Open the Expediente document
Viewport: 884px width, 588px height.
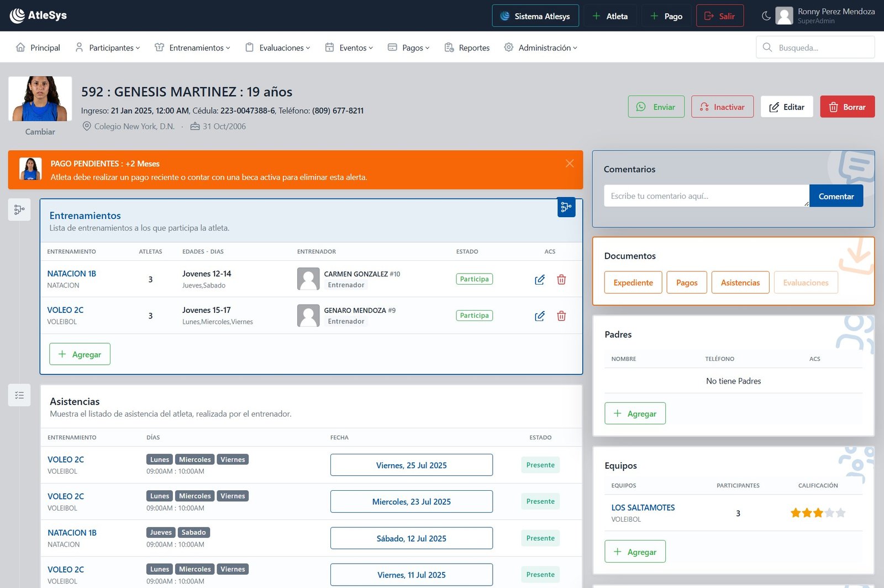pos(633,282)
